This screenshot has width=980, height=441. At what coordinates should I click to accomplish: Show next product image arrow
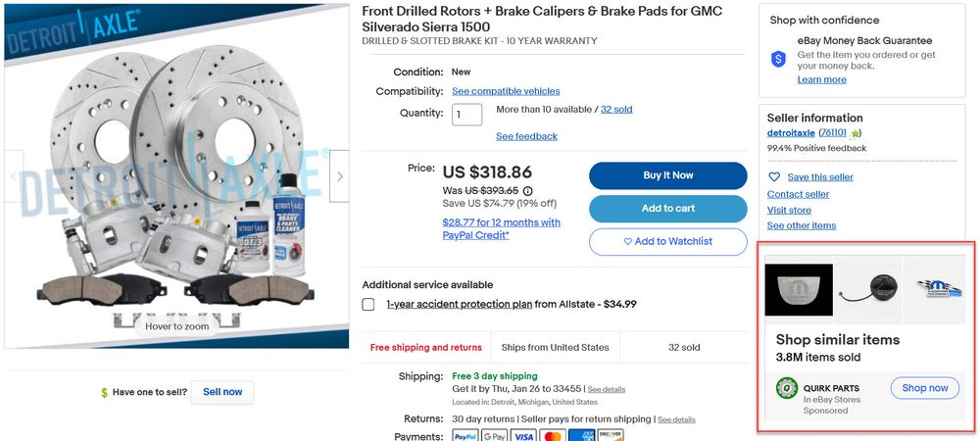point(339,176)
